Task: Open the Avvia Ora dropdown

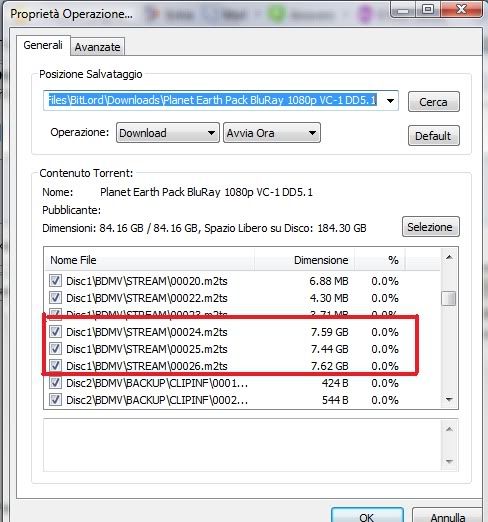Action: pyautogui.click(x=272, y=133)
